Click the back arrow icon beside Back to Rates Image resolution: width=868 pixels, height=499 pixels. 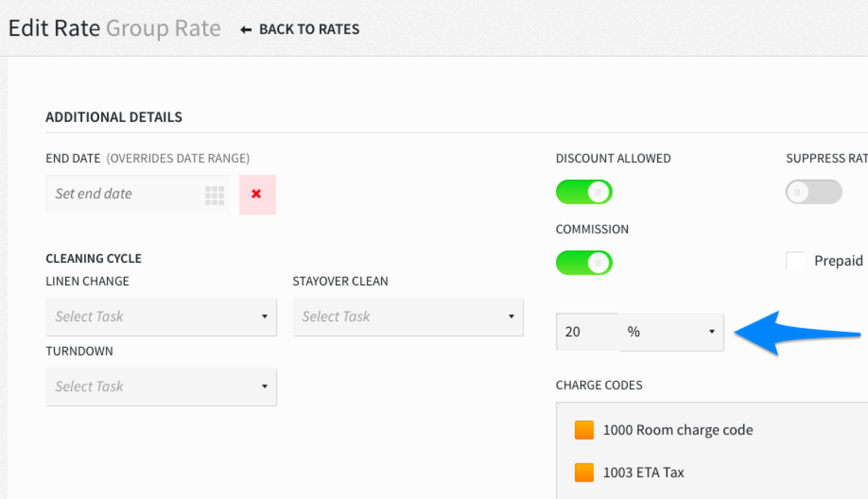246,30
